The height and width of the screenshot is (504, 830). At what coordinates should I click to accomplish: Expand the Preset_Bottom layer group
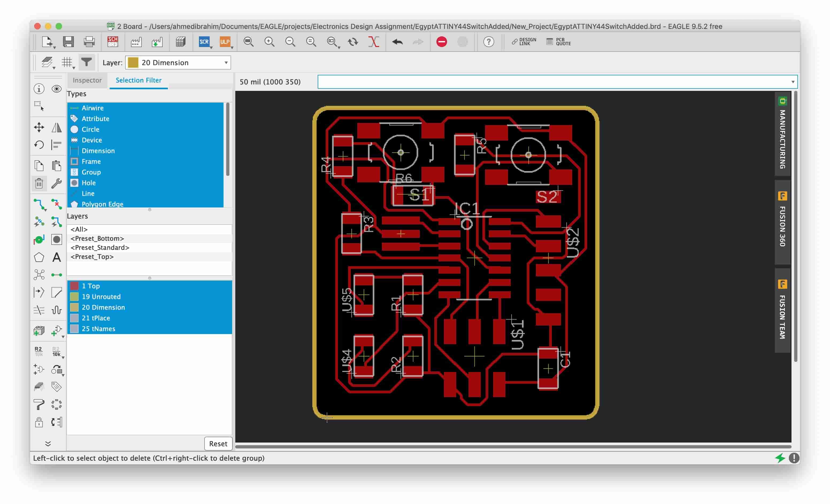[x=97, y=238]
